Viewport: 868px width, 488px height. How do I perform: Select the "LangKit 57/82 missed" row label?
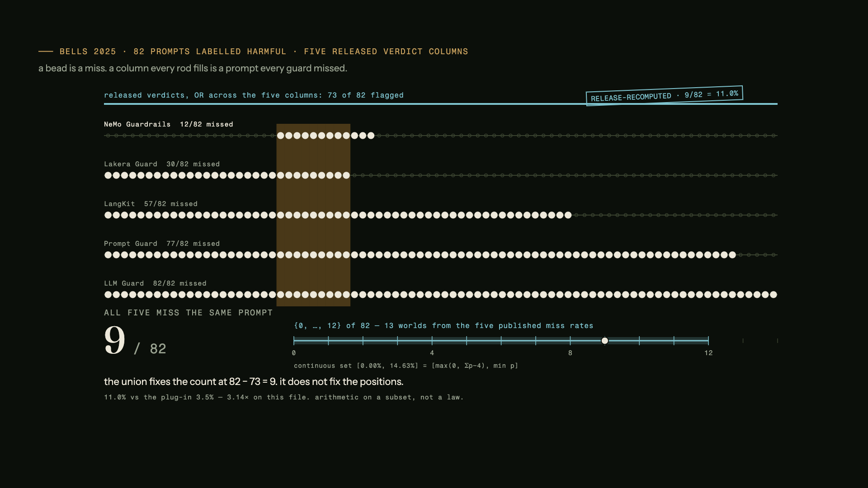pyautogui.click(x=151, y=204)
